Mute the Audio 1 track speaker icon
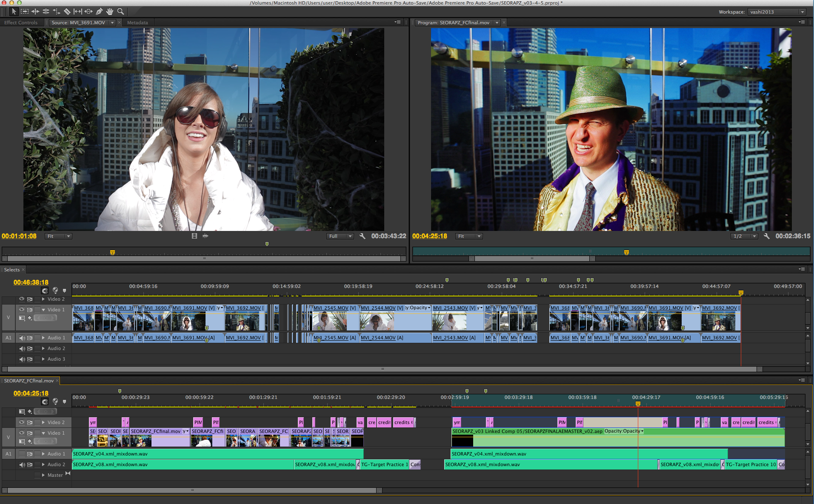Screen dimensions: 814x504 click(x=23, y=338)
